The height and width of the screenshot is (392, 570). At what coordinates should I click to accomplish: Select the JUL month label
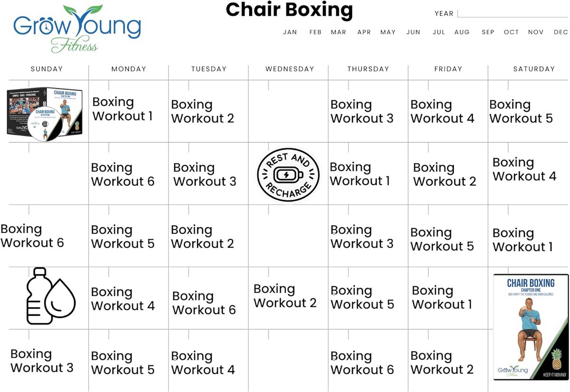439,32
